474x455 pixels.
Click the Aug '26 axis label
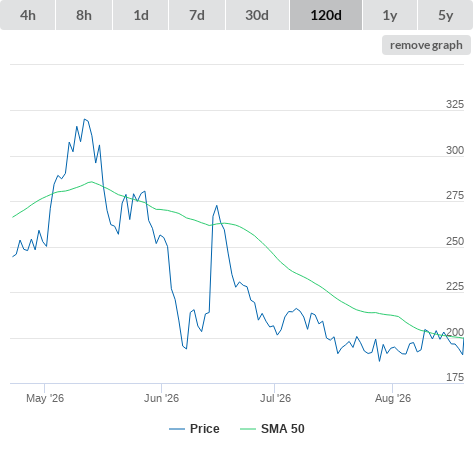pyautogui.click(x=393, y=398)
